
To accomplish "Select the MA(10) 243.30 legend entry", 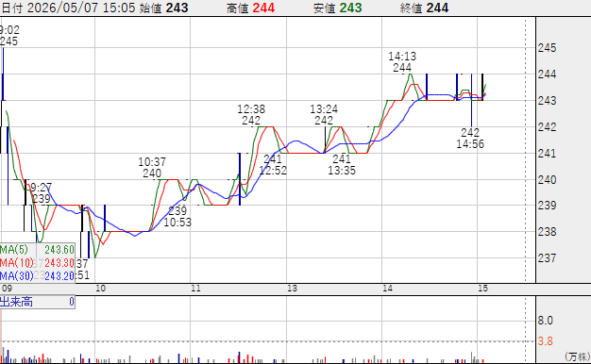I will tap(37, 263).
